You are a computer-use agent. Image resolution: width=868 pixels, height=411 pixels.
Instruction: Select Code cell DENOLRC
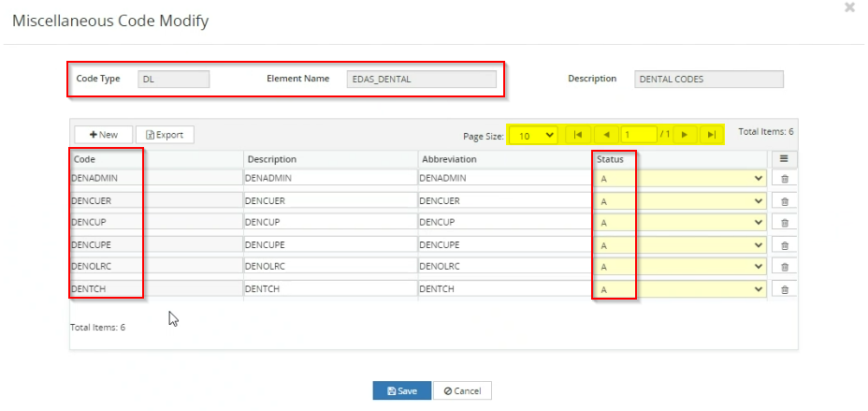(x=156, y=267)
